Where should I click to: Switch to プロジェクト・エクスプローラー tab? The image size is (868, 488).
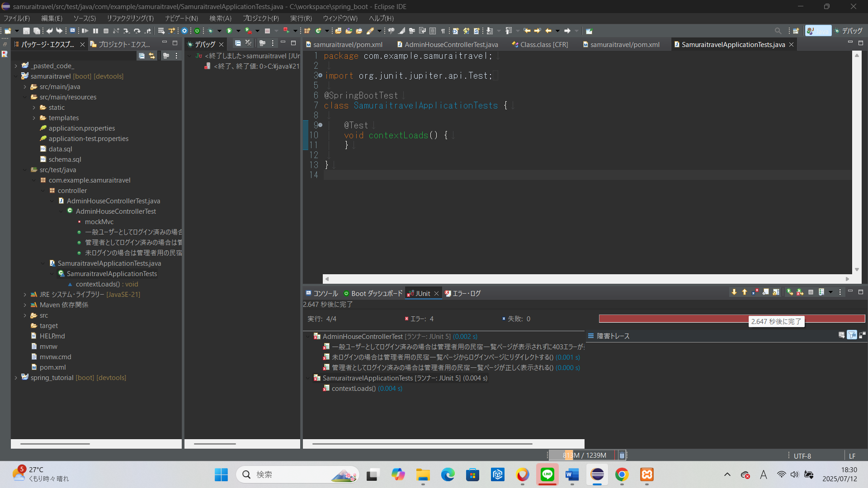pos(120,44)
